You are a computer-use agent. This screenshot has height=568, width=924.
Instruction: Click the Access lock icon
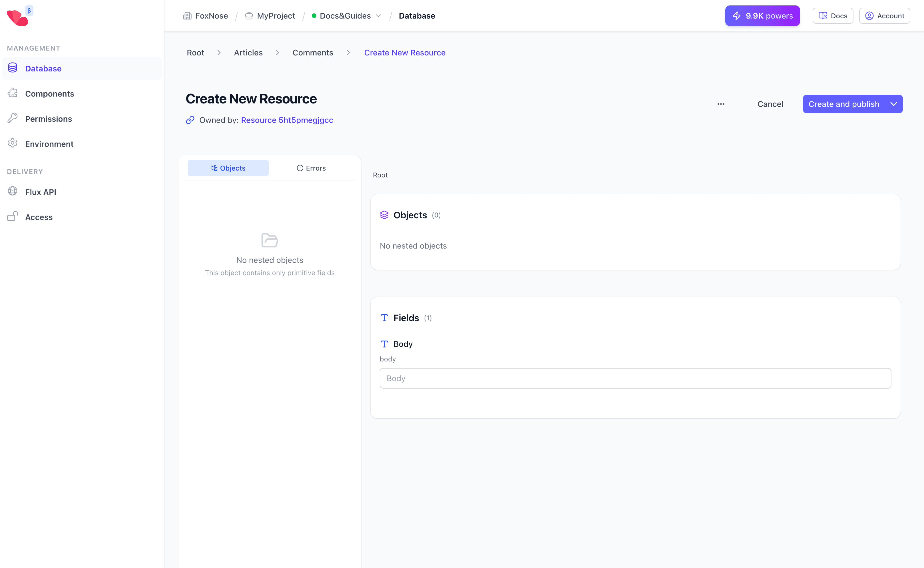coord(13,216)
